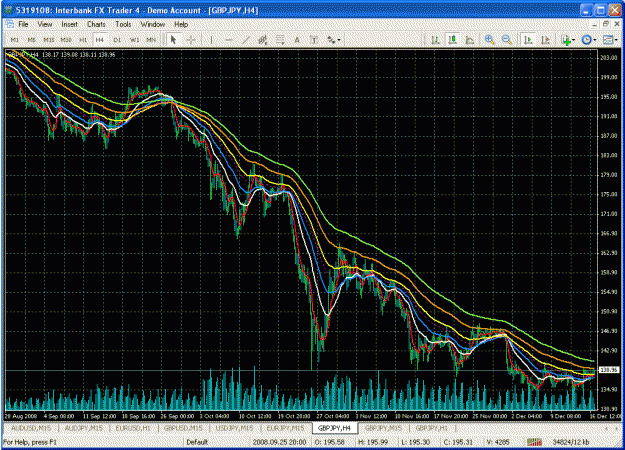Zoom out of the chart
625x450 pixels.
507,39
